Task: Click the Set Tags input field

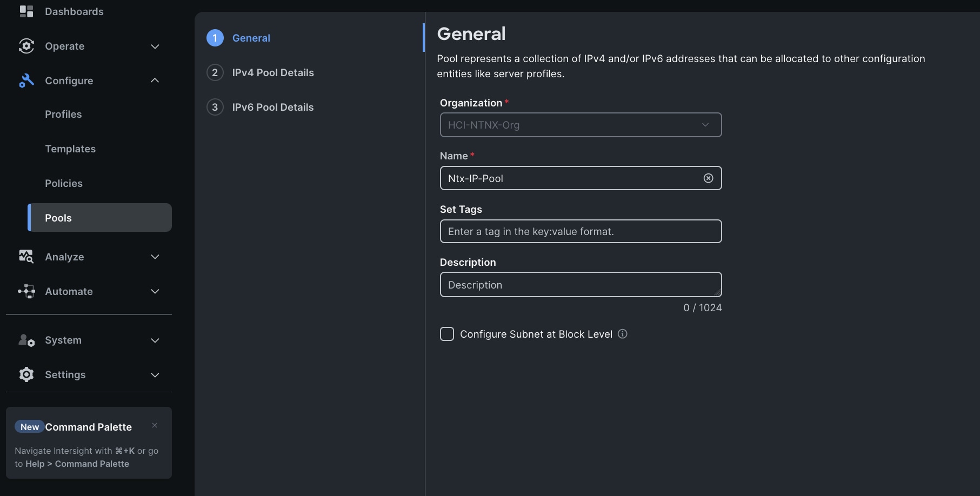Action: coord(580,231)
